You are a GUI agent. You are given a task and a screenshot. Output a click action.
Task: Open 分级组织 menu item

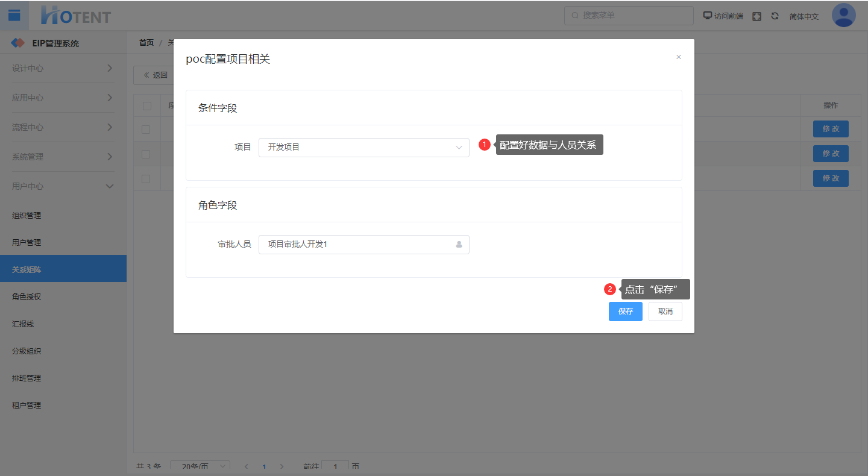63,351
